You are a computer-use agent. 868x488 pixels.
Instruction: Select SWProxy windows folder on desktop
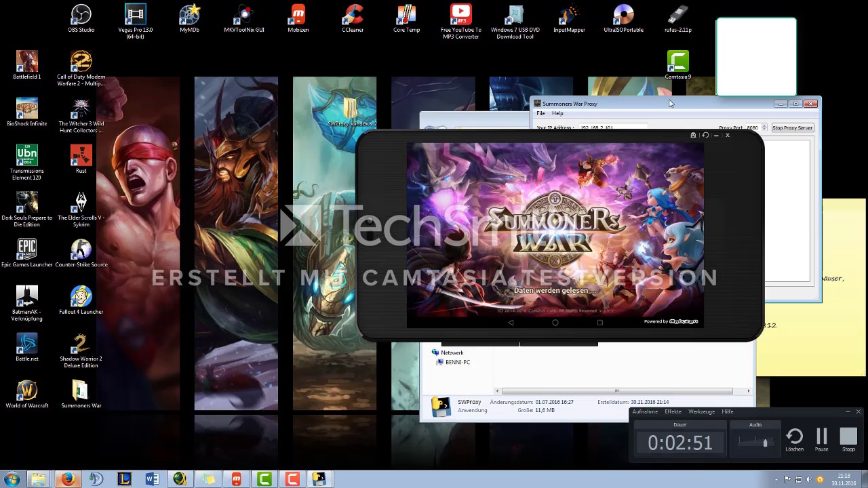coord(351,112)
